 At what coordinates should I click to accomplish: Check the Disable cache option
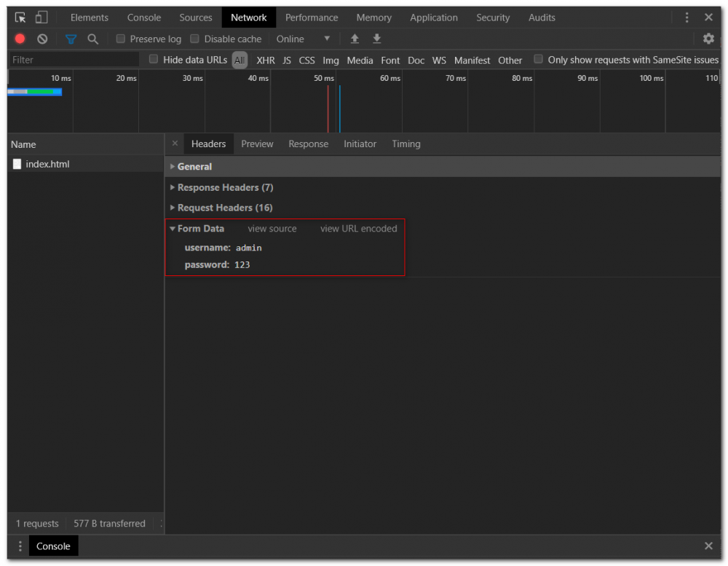coord(194,39)
